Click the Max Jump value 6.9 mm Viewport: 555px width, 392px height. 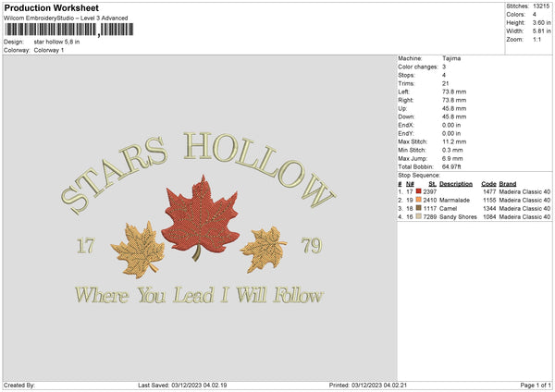[452, 158]
